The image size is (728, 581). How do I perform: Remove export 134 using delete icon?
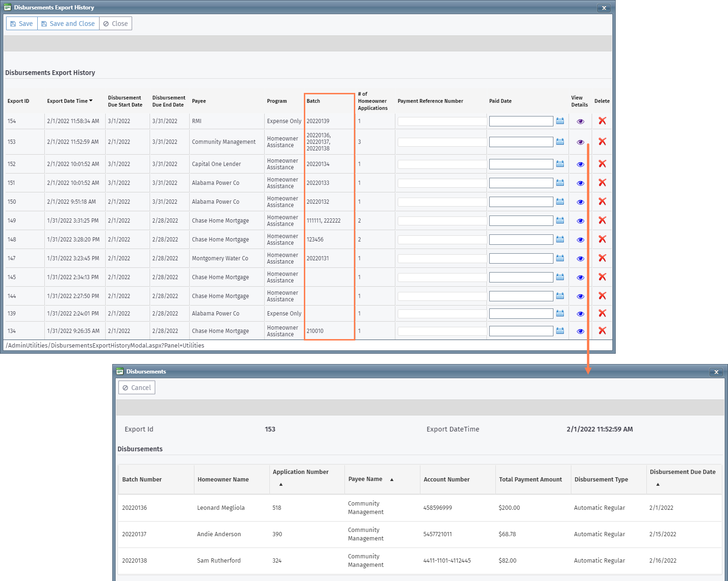[602, 331]
